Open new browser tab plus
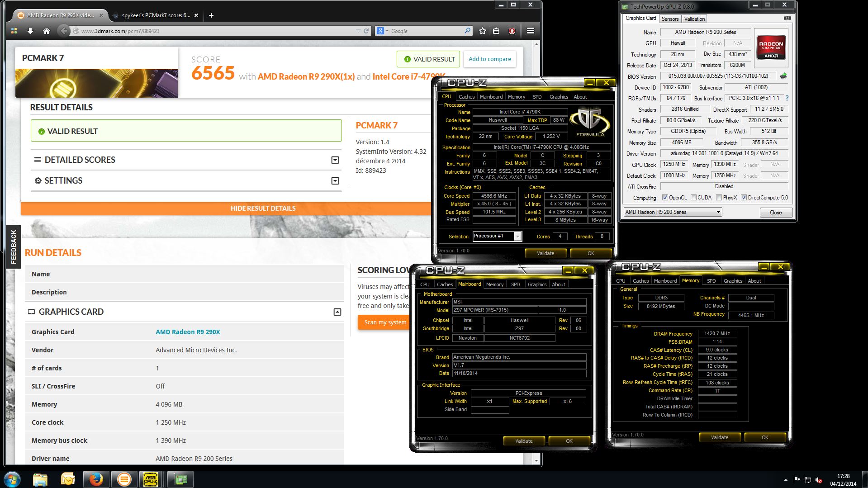Image resolution: width=868 pixels, height=488 pixels. coord(211,15)
